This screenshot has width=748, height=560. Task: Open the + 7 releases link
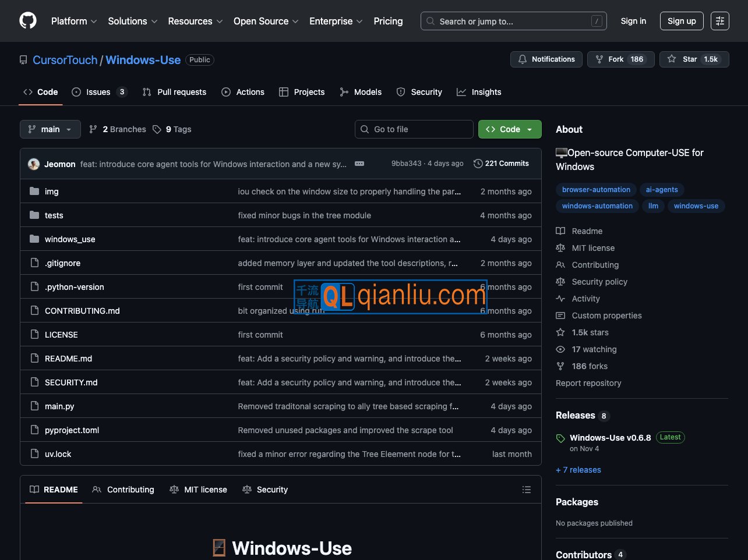pyautogui.click(x=578, y=470)
